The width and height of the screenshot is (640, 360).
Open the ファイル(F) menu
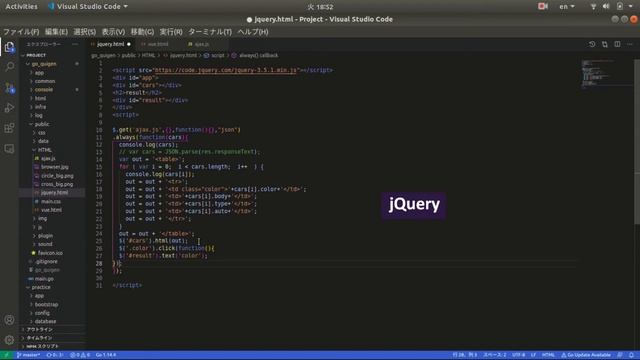pyautogui.click(x=21, y=31)
